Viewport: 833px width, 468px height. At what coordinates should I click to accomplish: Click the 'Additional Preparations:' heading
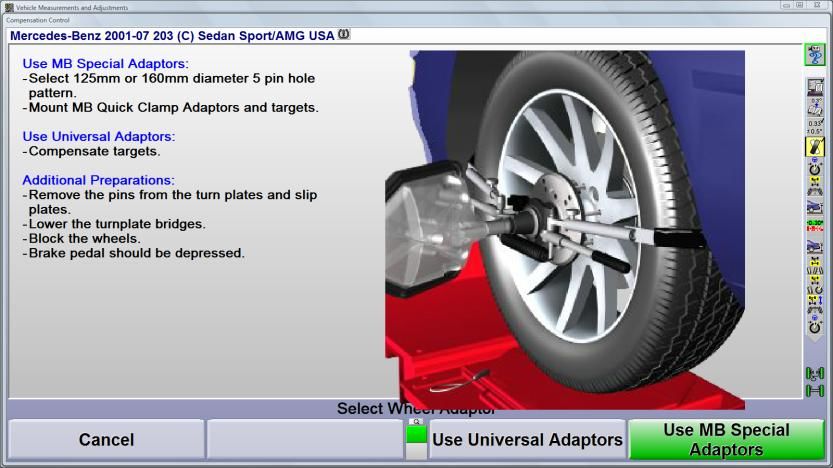pyautogui.click(x=98, y=180)
